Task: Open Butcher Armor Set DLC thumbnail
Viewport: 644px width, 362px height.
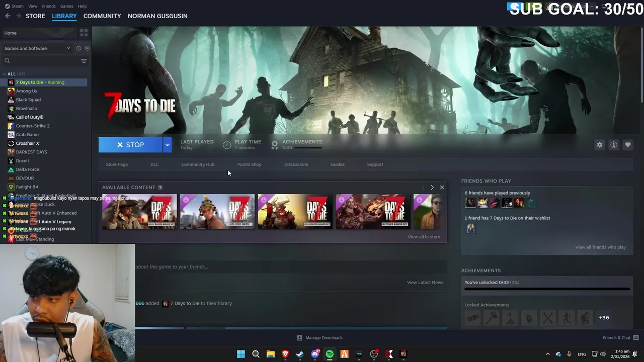Action: pyautogui.click(x=373, y=211)
